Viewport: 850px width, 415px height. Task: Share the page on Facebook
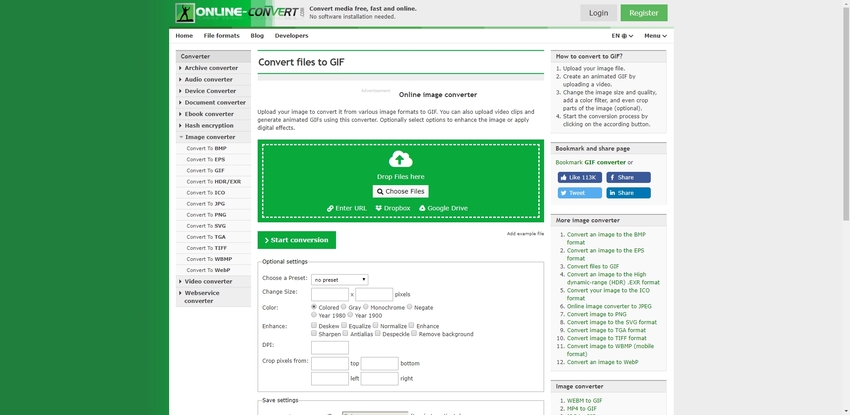[628, 177]
